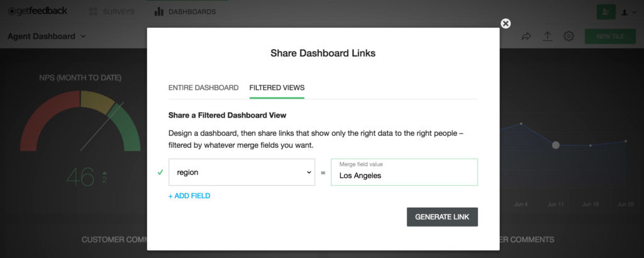
Task: Select the Filtered Views tab
Action: [x=277, y=87]
